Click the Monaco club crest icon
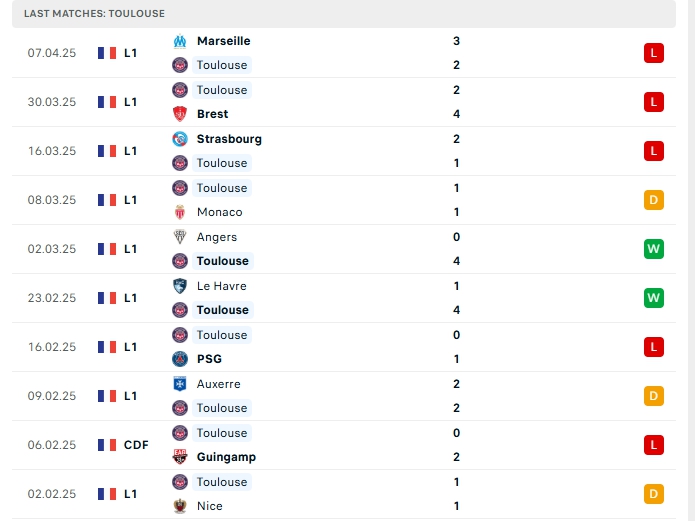This screenshot has height=521, width=695. pyautogui.click(x=180, y=212)
